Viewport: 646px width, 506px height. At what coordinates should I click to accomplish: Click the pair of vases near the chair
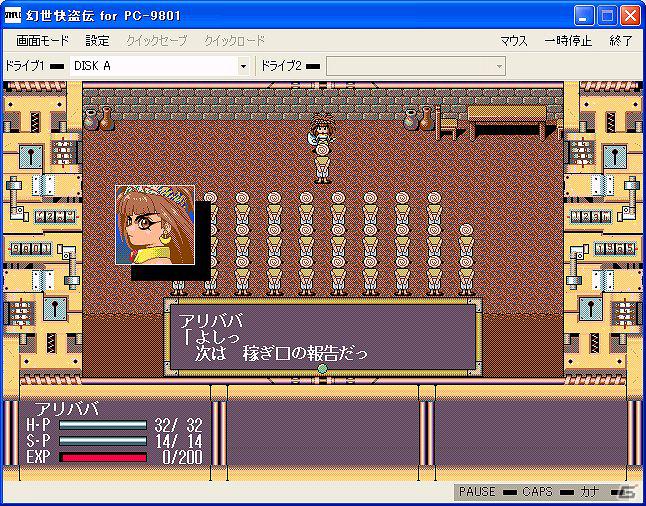point(418,119)
